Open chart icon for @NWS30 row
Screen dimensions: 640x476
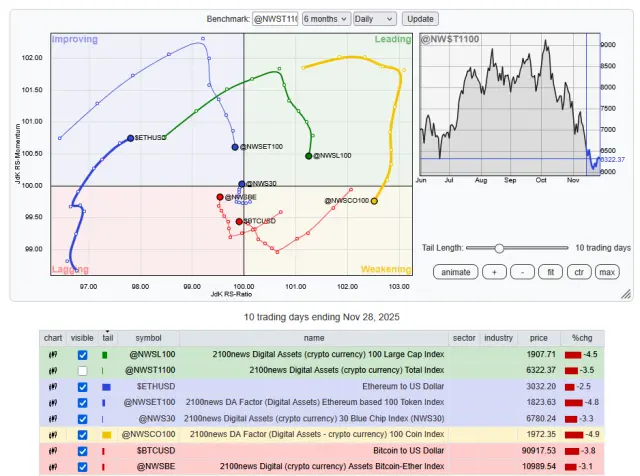pos(53,419)
